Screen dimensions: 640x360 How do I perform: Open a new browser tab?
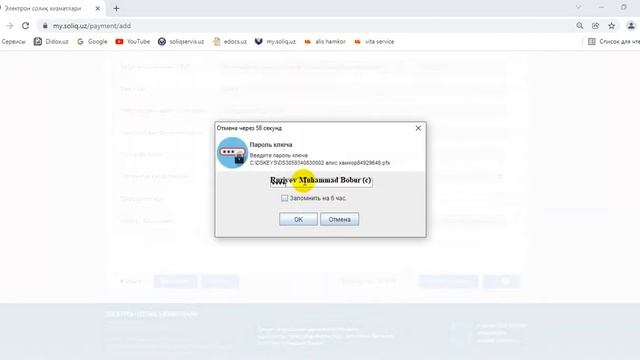[116, 8]
